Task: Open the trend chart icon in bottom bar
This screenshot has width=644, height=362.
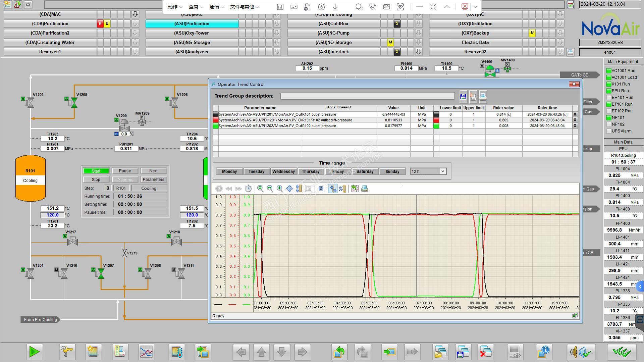Action: [146, 352]
